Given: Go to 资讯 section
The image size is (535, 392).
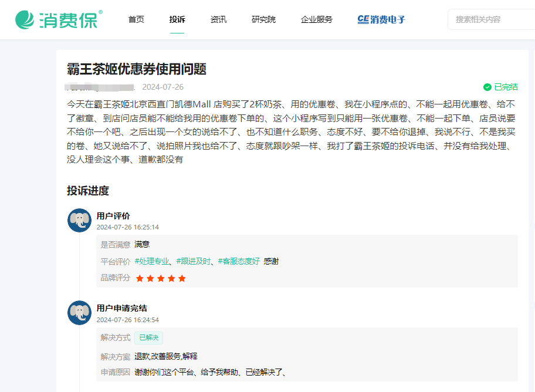Looking at the screenshot, I should [218, 19].
